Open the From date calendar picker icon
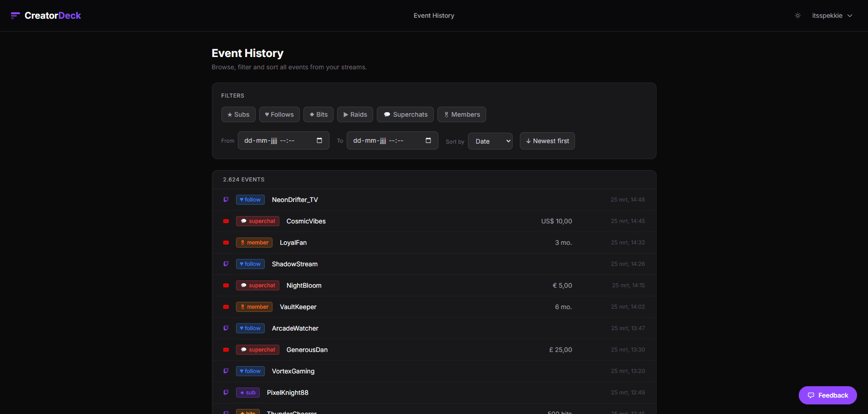868x414 pixels. coord(319,140)
